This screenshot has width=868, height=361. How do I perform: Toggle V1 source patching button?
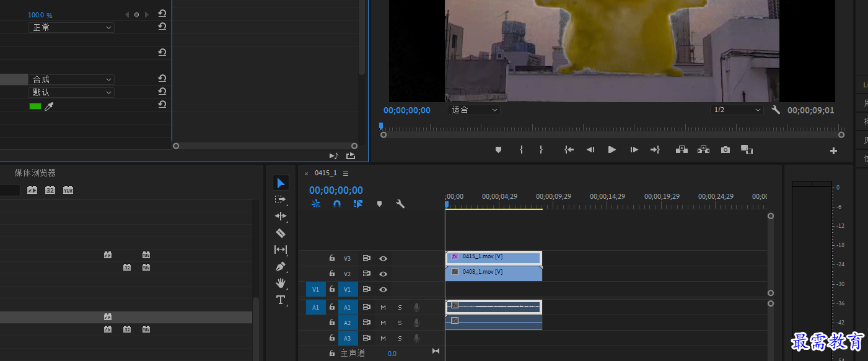click(315, 289)
